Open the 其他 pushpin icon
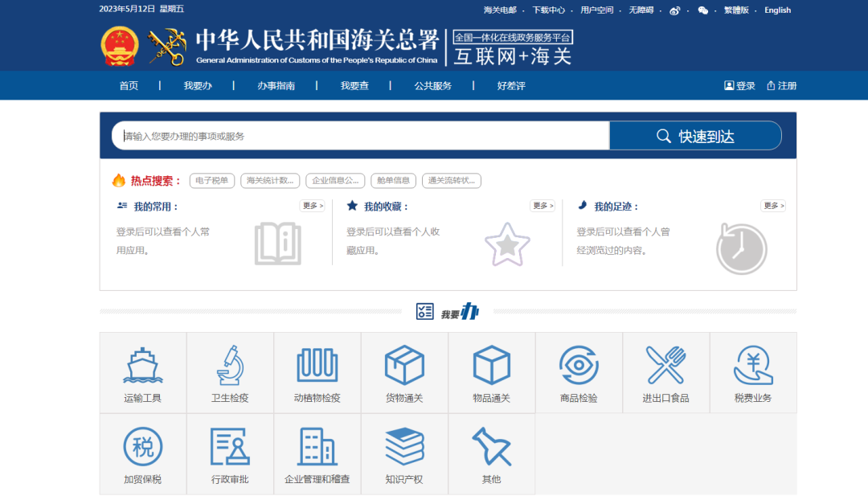868x500 pixels. (x=492, y=446)
